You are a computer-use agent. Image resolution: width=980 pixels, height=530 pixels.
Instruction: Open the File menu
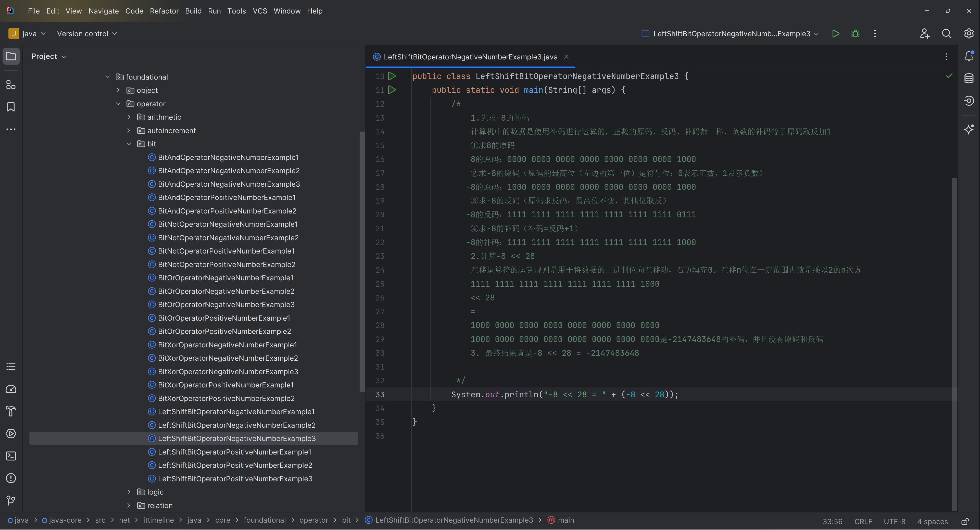coord(34,11)
